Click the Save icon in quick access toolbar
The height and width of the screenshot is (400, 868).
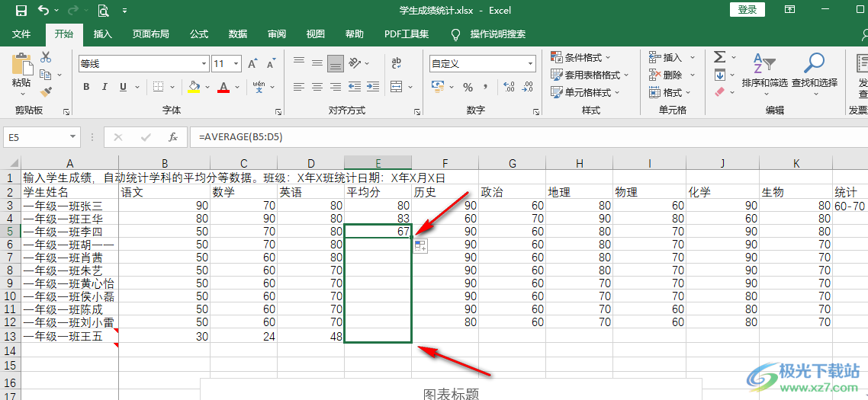point(21,10)
